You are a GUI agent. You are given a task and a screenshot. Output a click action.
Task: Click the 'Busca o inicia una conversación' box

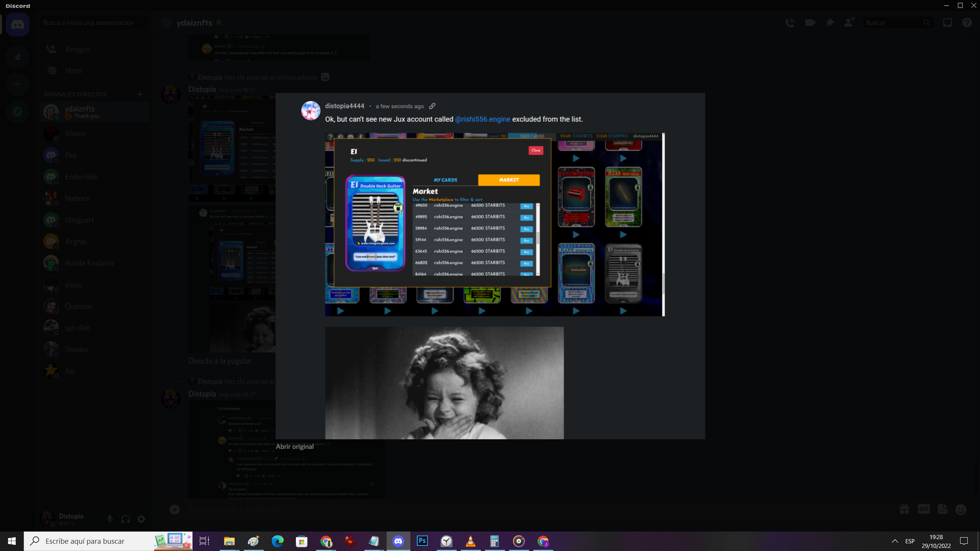(94, 23)
